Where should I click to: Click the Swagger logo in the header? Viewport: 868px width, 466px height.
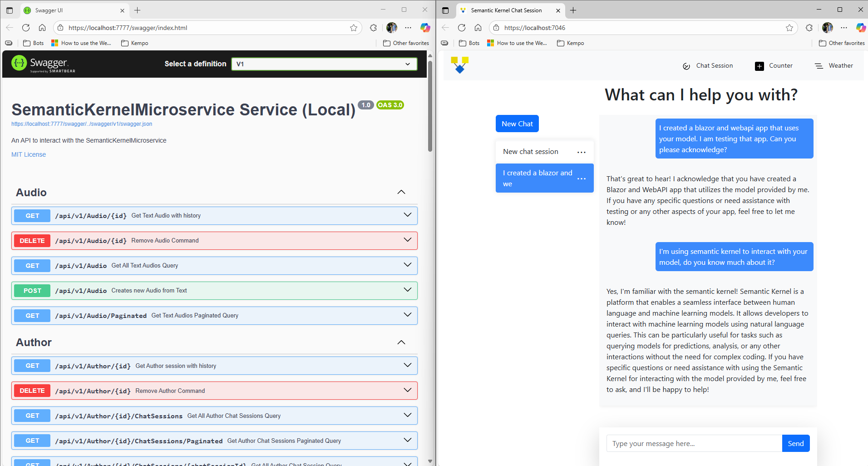44,64
